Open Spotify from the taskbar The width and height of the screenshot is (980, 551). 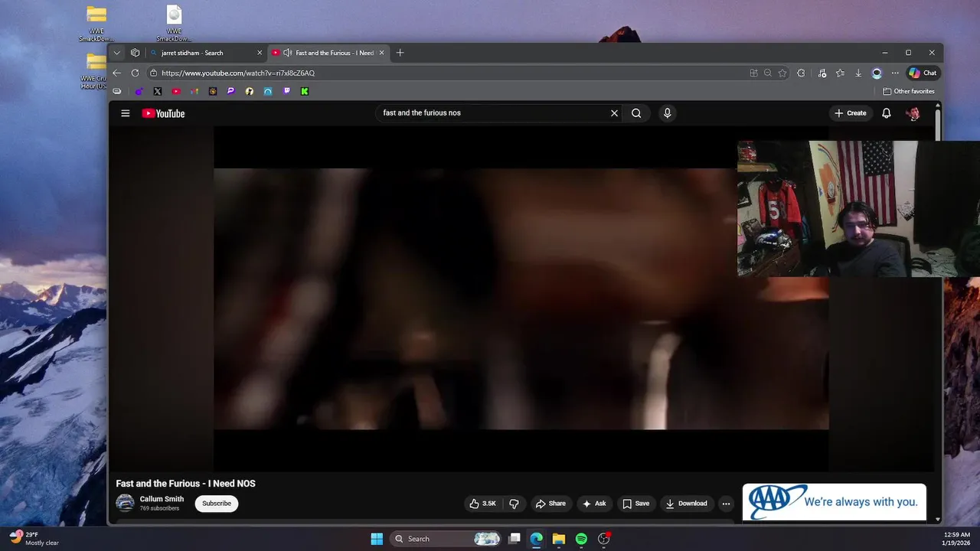point(581,539)
